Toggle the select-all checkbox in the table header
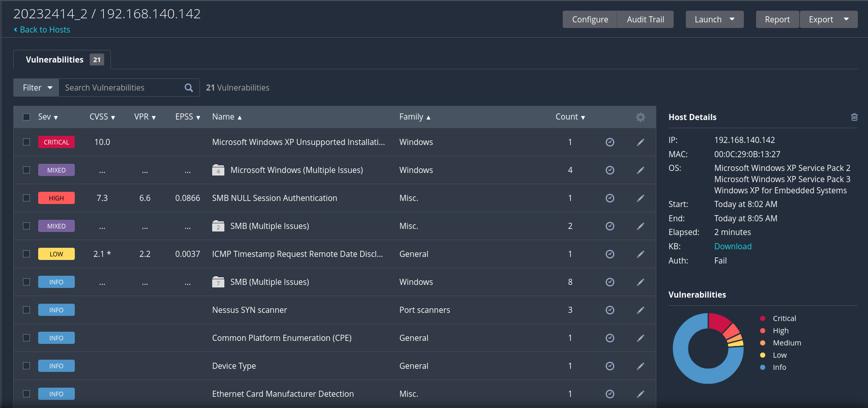This screenshot has width=868, height=408. (26, 117)
